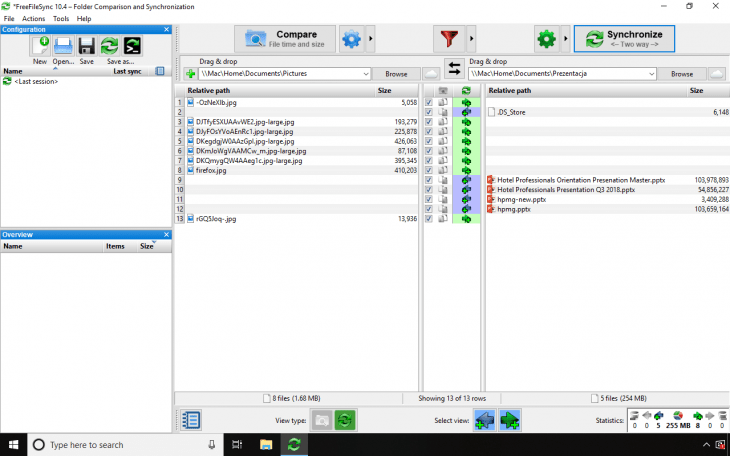Open synchronization settings green gear
This screenshot has width=730, height=456.
547,39
